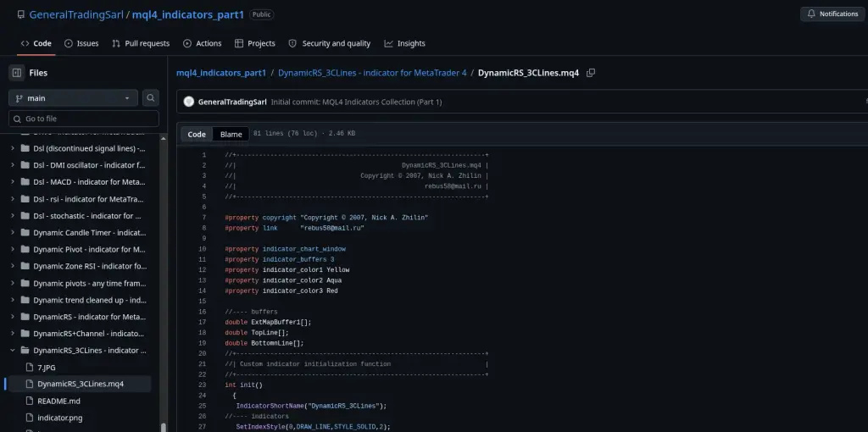Image resolution: width=868 pixels, height=432 pixels.
Task: Expand the Dsl (discontinued signal lines) folder
Action: 13,148
